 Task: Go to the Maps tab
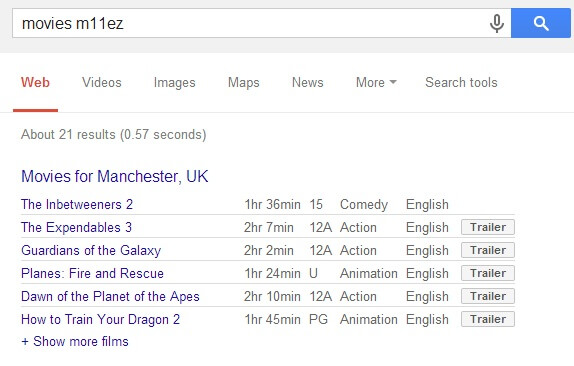pyautogui.click(x=243, y=82)
